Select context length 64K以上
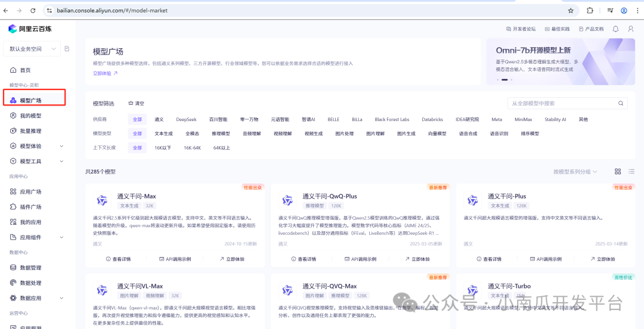The height and width of the screenshot is (329, 644). [222, 148]
